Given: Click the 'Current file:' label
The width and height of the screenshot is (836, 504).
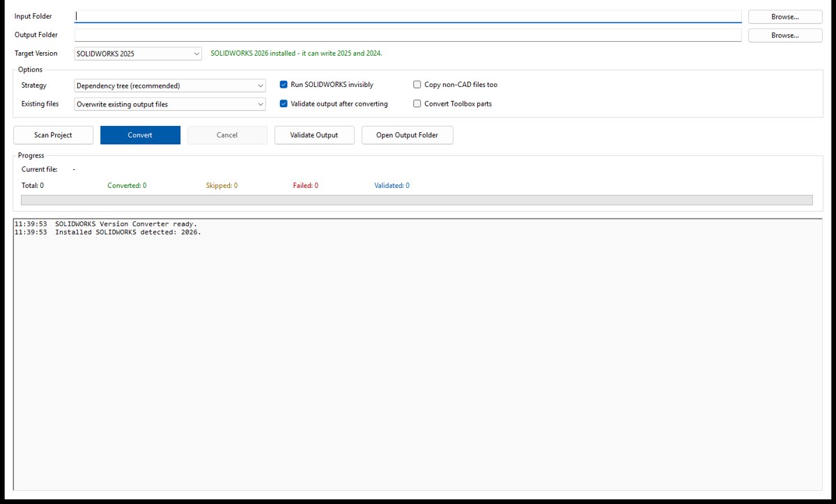Looking at the screenshot, I should (x=39, y=169).
